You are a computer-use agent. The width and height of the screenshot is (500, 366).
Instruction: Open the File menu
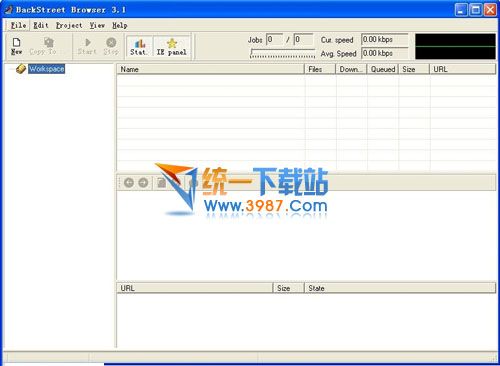pyautogui.click(x=18, y=25)
